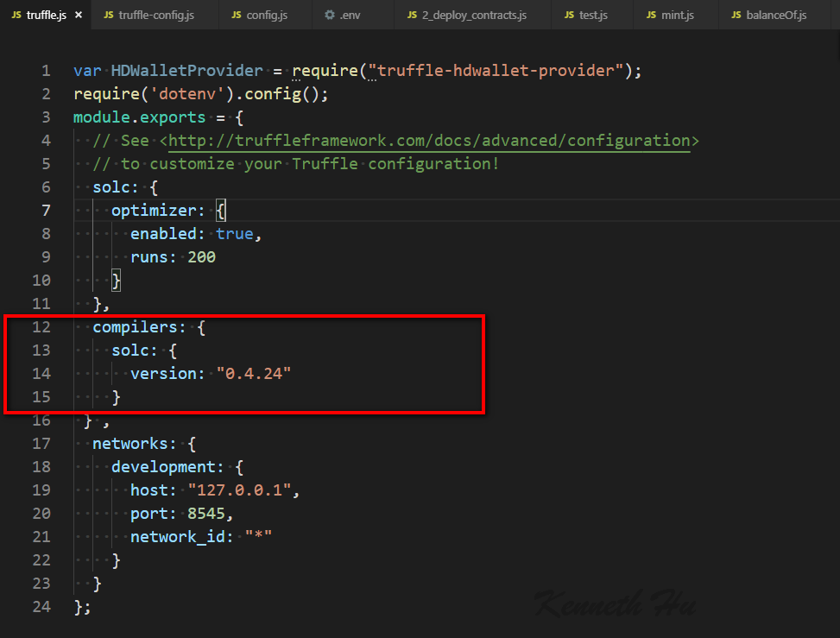
Task: Click the HDWalletProvider variable name
Action: [x=187, y=71]
